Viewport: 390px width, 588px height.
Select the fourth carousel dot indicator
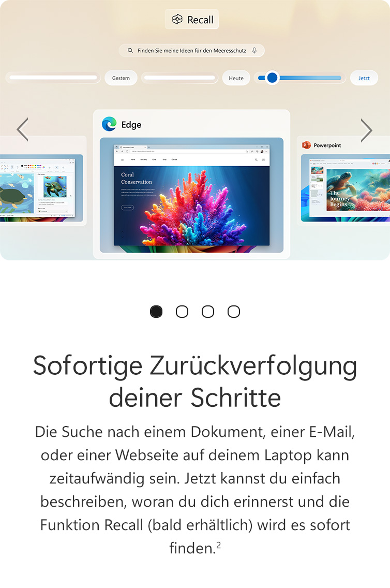pyautogui.click(x=234, y=311)
